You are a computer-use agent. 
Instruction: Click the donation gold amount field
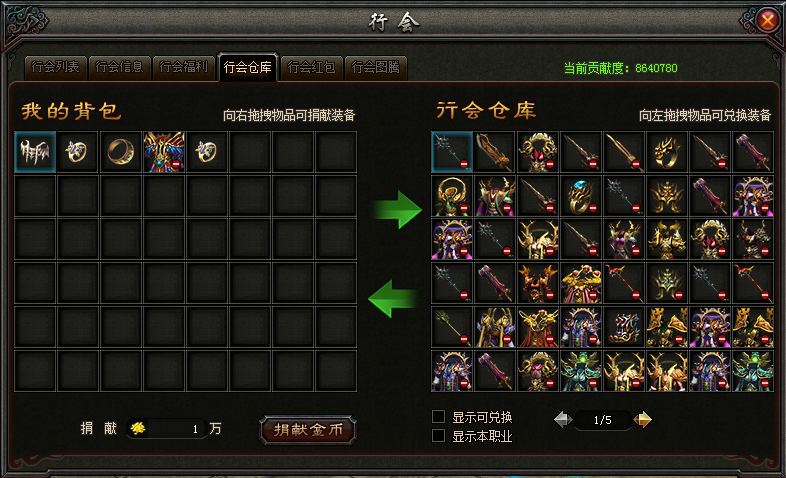(x=166, y=429)
